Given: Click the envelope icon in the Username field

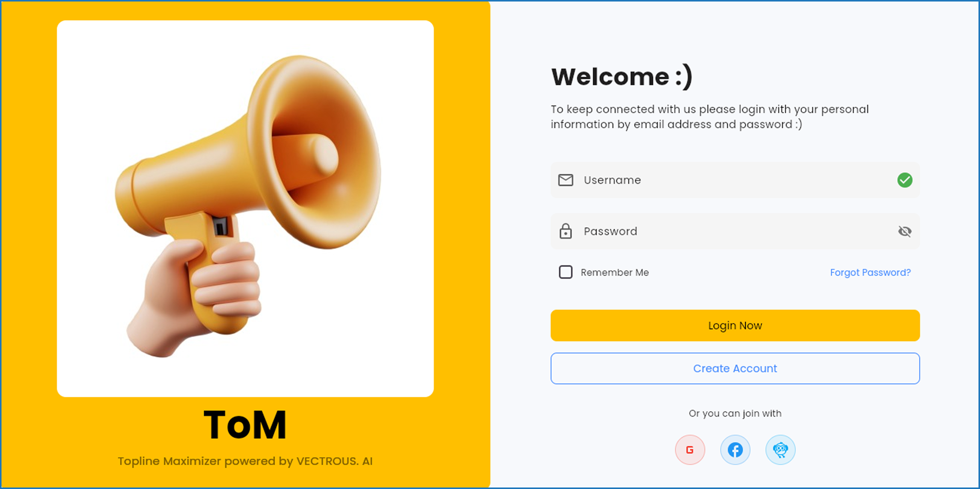Looking at the screenshot, I should 565,180.
